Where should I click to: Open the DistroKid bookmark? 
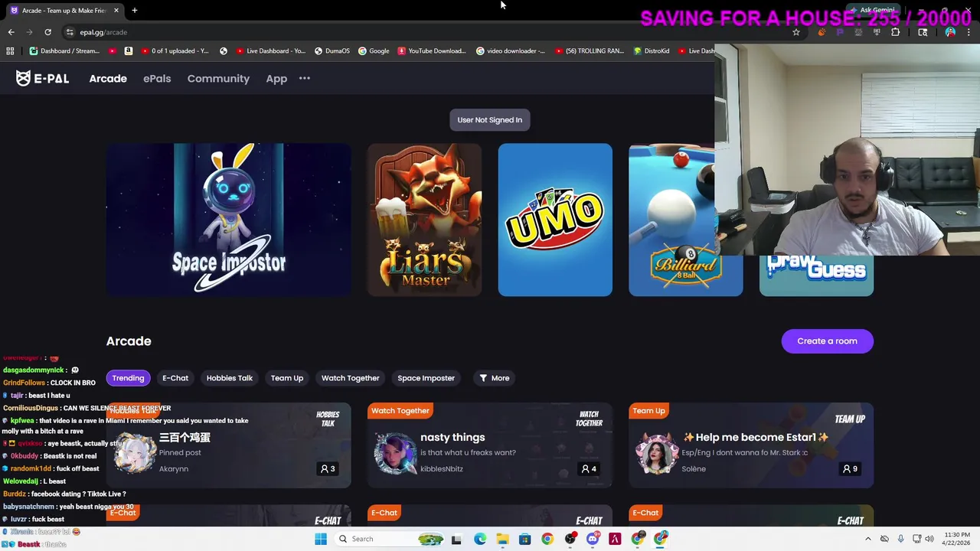652,51
